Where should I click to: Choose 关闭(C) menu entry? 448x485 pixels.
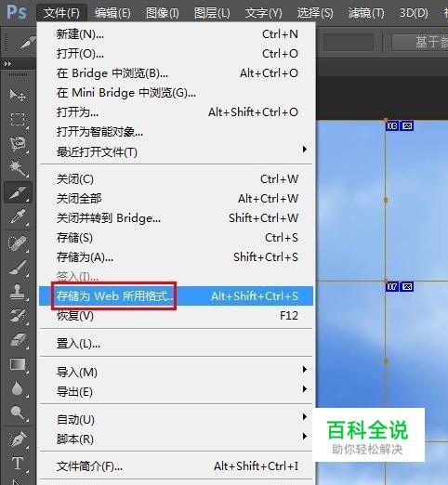click(176, 178)
